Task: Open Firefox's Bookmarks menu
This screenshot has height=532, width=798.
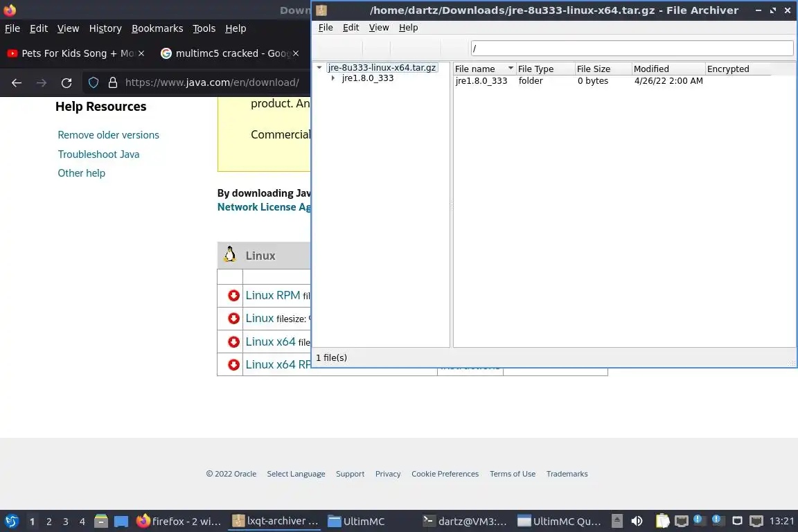Action: pyautogui.click(x=157, y=28)
